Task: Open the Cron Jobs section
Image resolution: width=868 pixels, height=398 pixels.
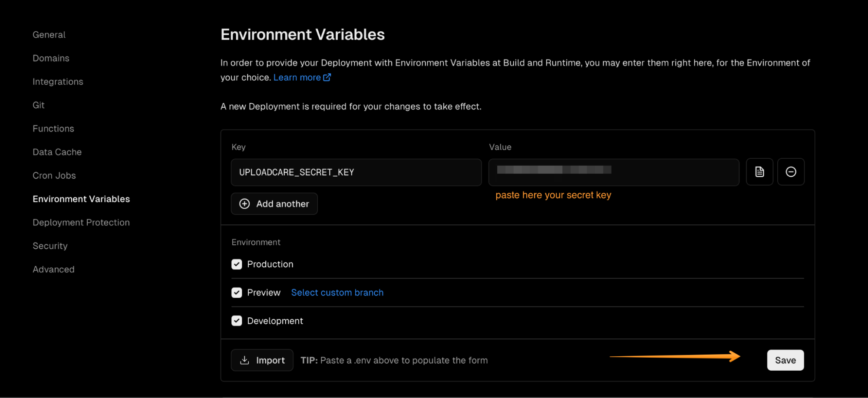Action: point(54,175)
